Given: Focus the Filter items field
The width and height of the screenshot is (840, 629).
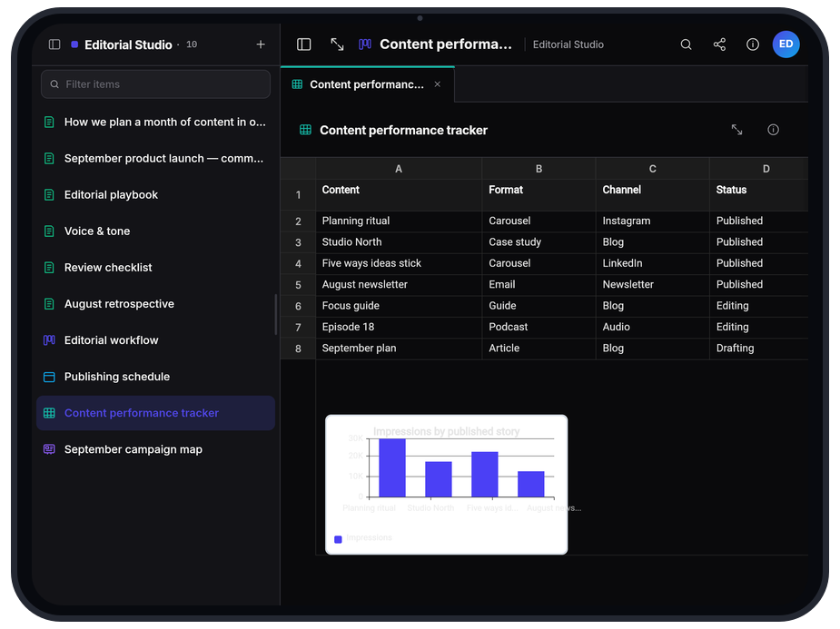Looking at the screenshot, I should tap(155, 84).
